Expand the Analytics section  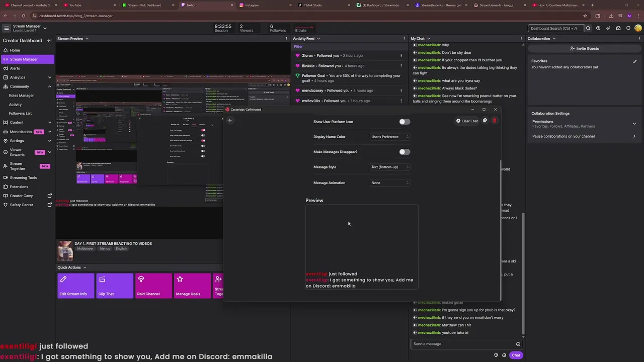tap(49, 77)
